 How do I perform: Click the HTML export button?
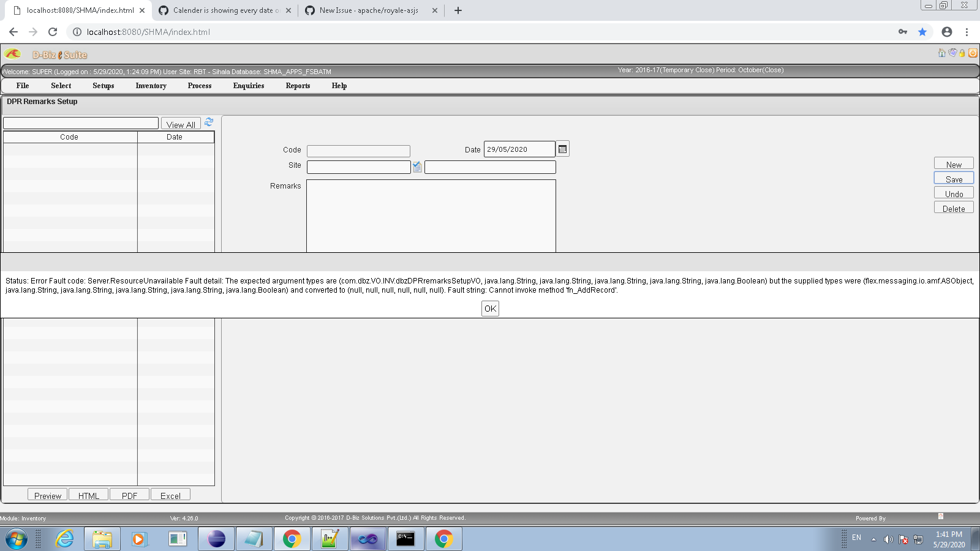tap(89, 495)
